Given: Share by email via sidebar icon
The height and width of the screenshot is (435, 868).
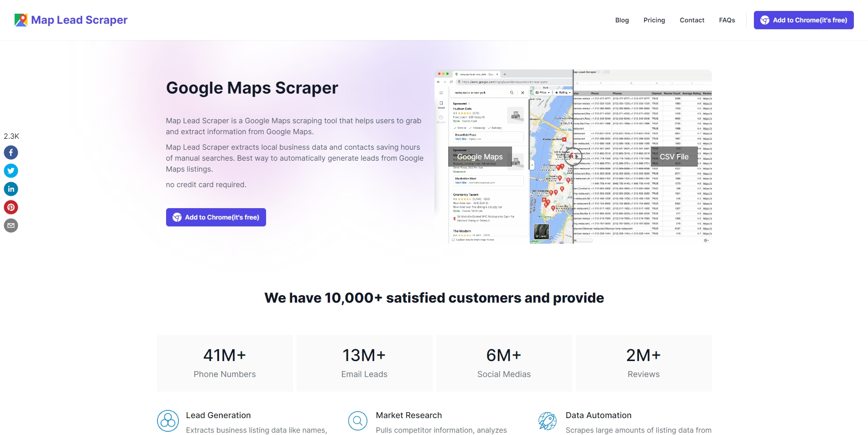Looking at the screenshot, I should (x=11, y=225).
